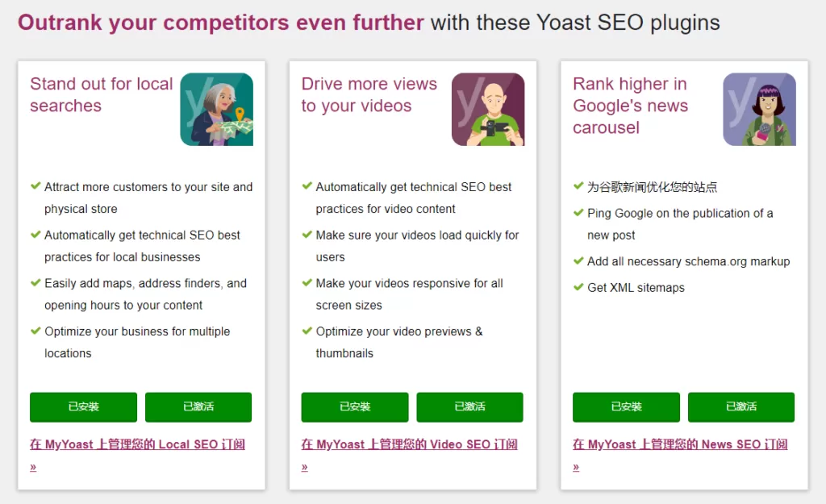Click the checkmark beside 'Optimize your video previews'
Viewport: 826px width, 504px height.
coord(307,331)
